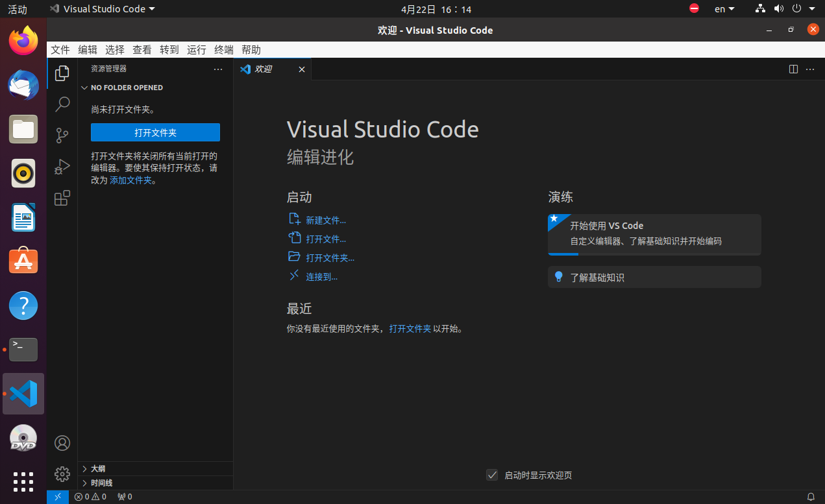The width and height of the screenshot is (825, 504).
Task: Open Ubuntu Software from the dock
Action: pos(23,261)
